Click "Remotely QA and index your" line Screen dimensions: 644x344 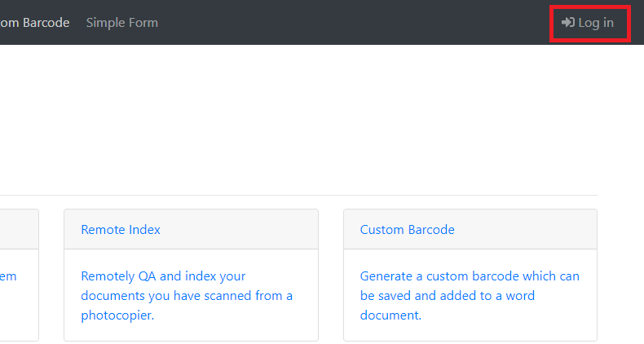(163, 276)
